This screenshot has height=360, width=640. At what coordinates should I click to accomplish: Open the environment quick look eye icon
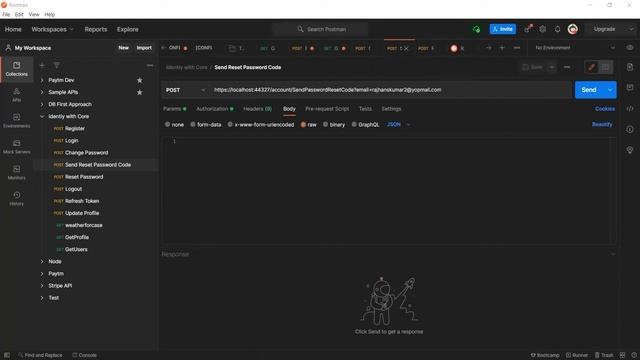[630, 48]
